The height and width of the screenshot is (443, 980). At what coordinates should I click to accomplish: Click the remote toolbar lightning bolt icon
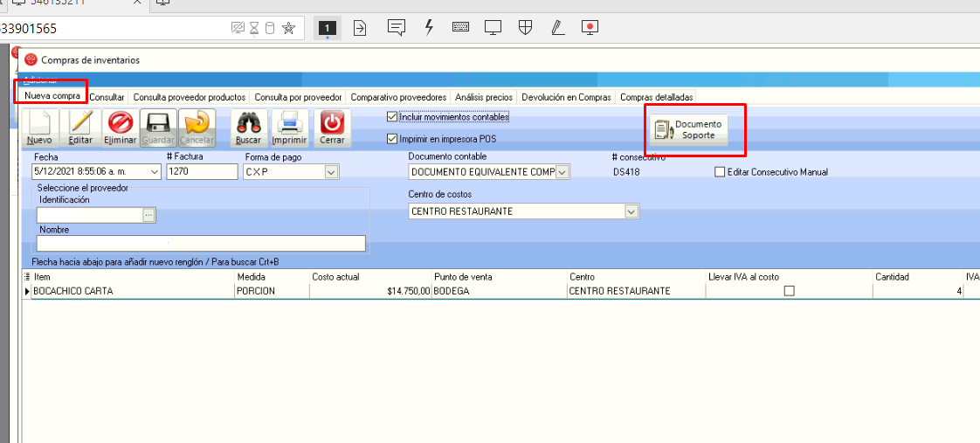[429, 28]
